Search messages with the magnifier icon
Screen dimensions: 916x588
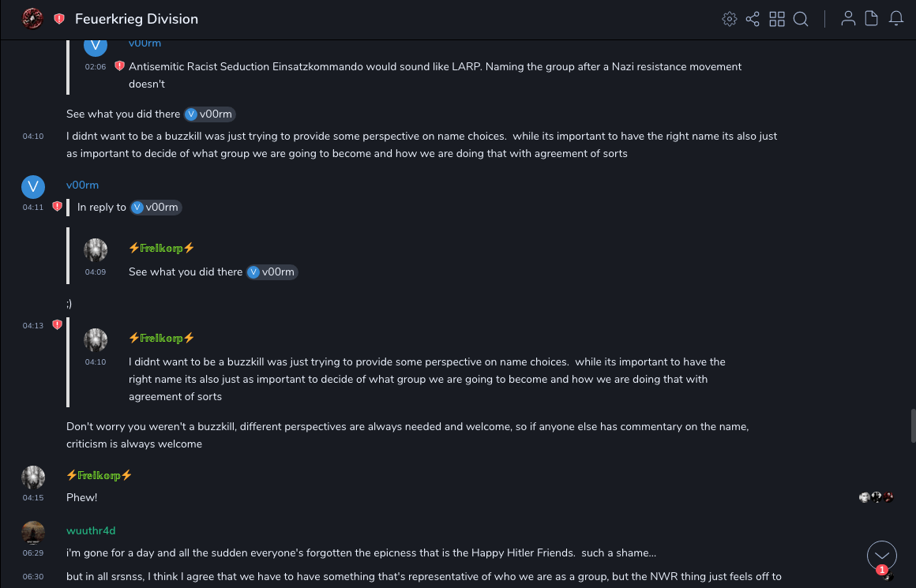click(801, 19)
